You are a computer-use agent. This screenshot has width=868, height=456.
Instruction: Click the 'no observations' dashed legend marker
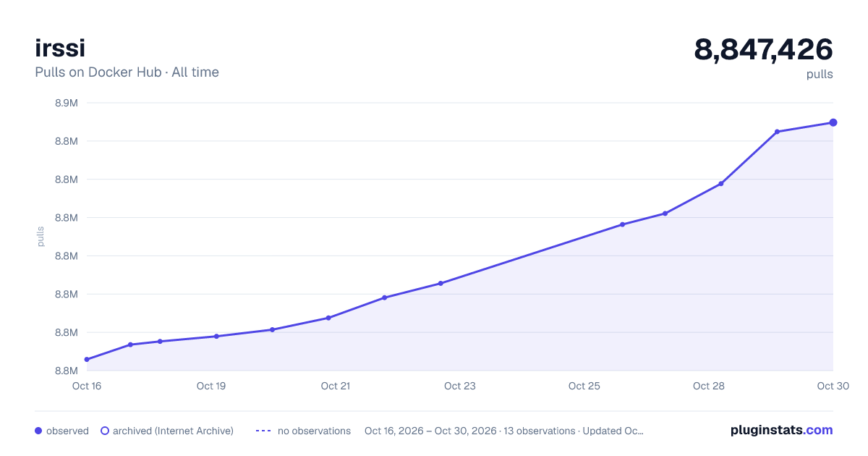tap(263, 431)
